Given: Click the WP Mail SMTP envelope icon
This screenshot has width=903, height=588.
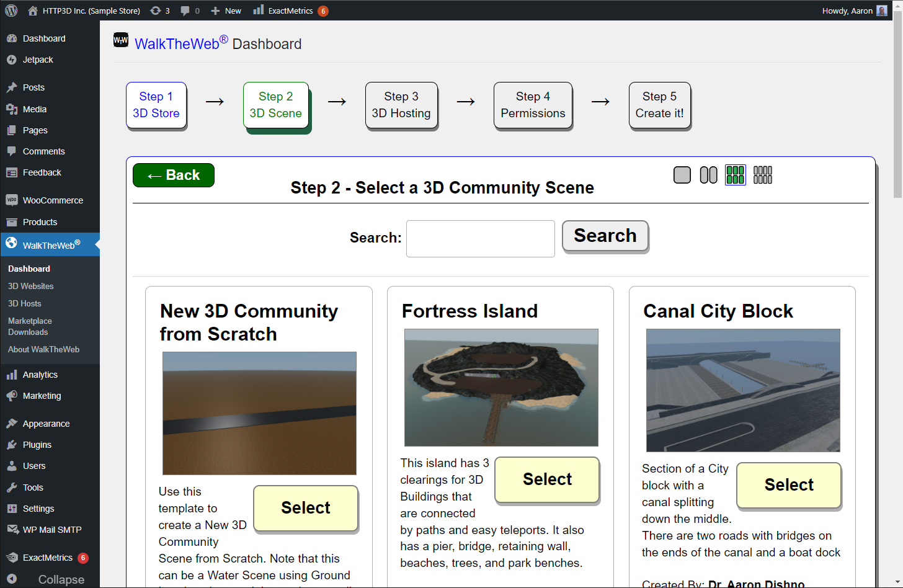Looking at the screenshot, I should pyautogui.click(x=12, y=530).
